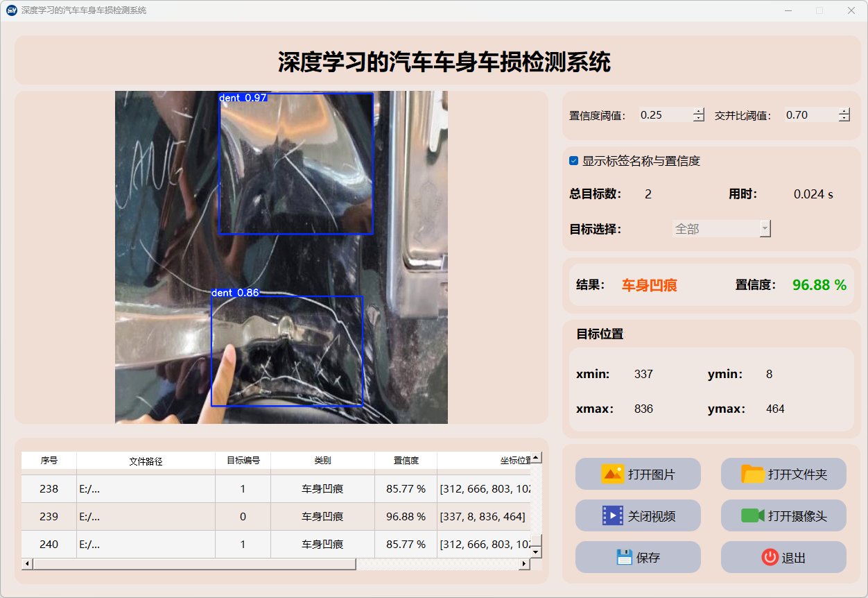Screen dimensions: 868x598
Task: Toggle 显示标签名称与置信度 checkbox
Action: click(x=574, y=161)
